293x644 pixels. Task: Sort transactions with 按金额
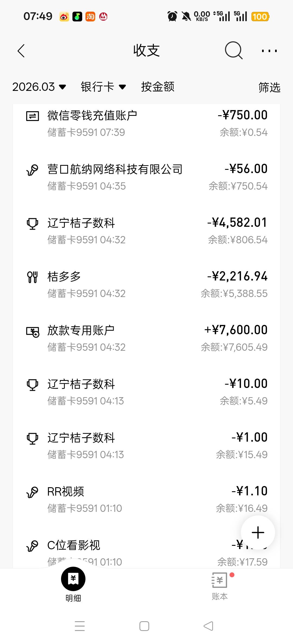pyautogui.click(x=158, y=87)
